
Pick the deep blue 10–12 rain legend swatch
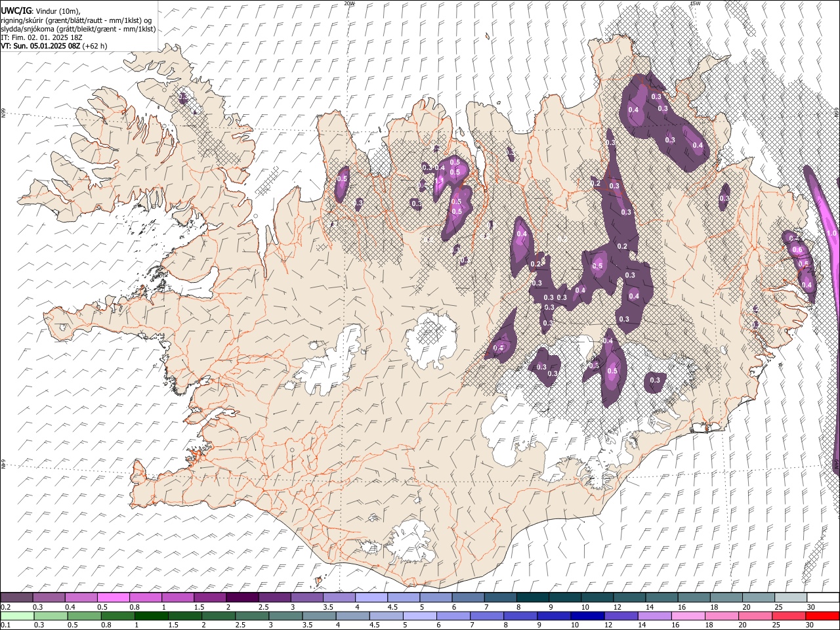587,616
